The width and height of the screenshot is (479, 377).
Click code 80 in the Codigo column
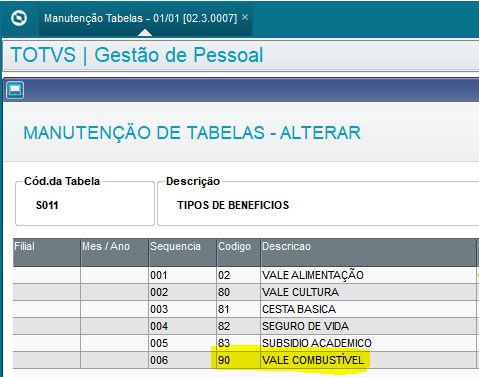click(x=238, y=292)
